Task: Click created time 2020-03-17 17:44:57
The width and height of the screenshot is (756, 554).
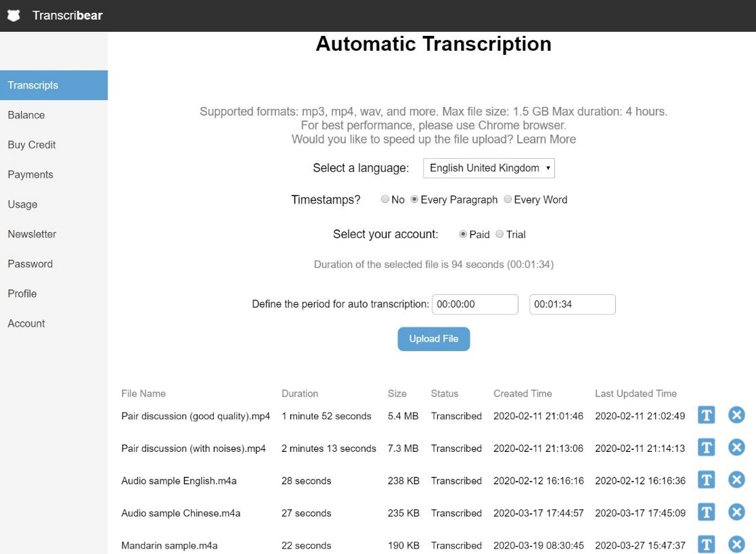Action: click(538, 513)
